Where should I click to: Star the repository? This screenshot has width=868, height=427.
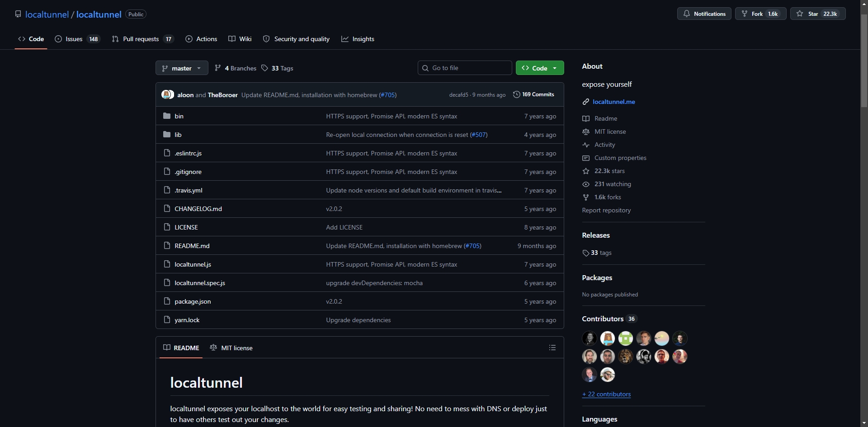pos(817,14)
